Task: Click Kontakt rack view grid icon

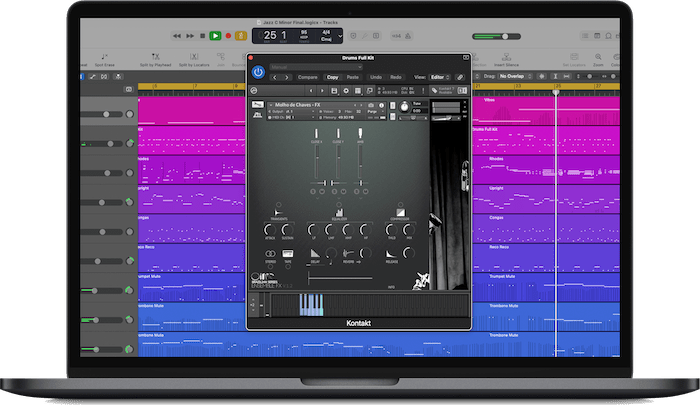Action: [358, 91]
